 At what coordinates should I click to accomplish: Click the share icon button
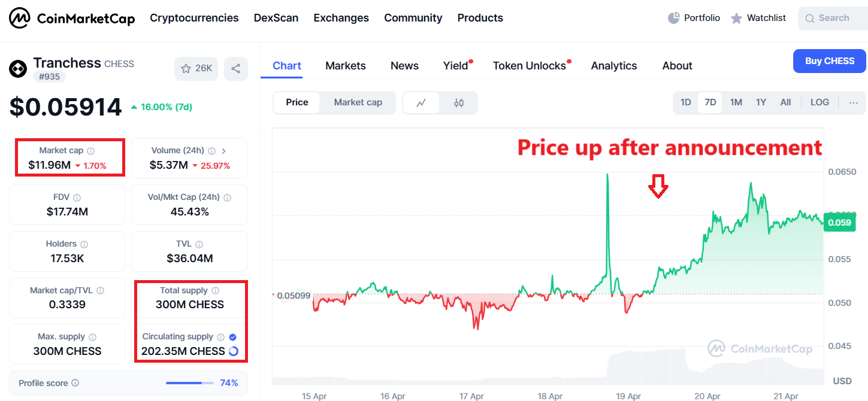pos(236,68)
